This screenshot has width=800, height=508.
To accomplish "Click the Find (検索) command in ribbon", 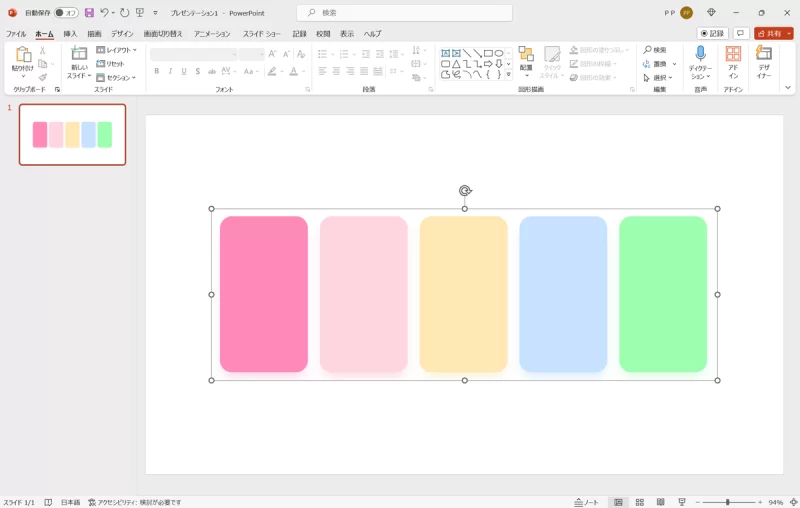I will coord(655,50).
